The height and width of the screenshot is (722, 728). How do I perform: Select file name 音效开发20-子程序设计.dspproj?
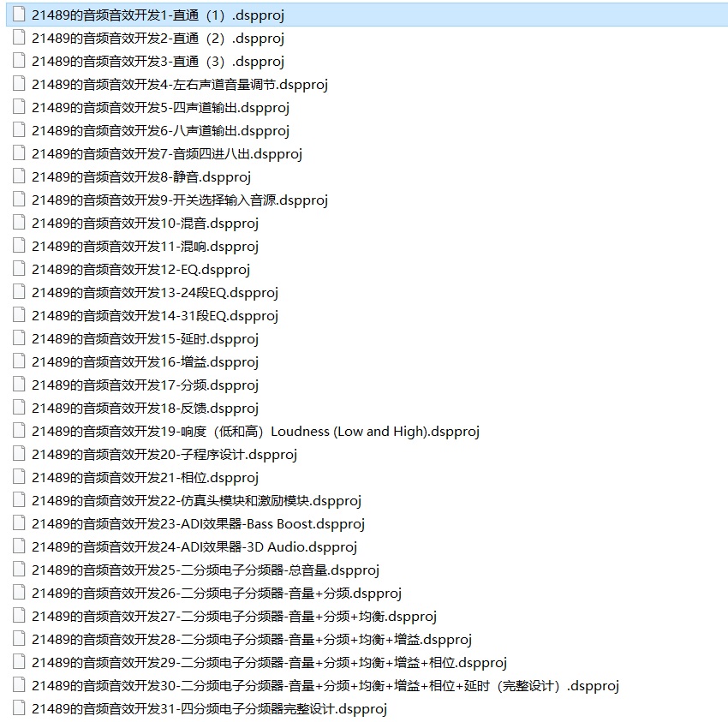click(164, 455)
